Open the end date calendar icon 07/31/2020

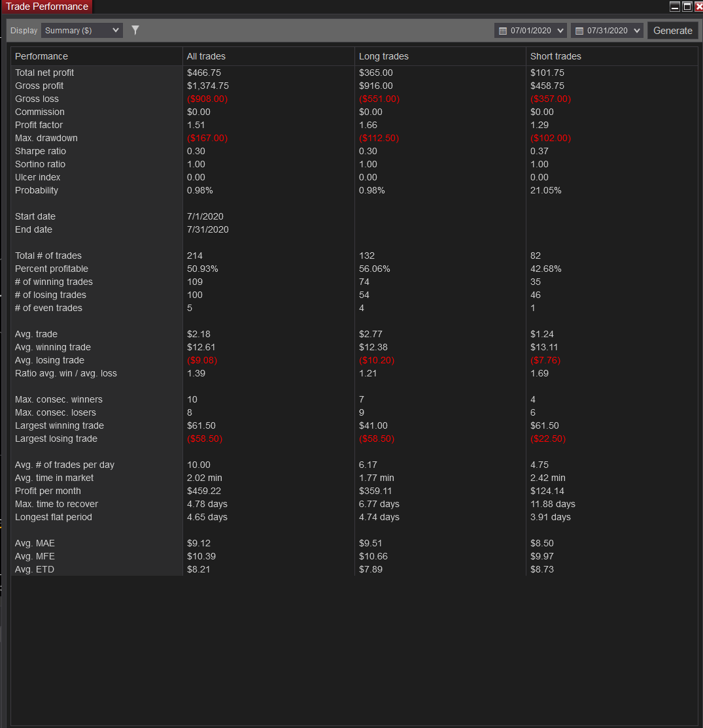tap(579, 31)
